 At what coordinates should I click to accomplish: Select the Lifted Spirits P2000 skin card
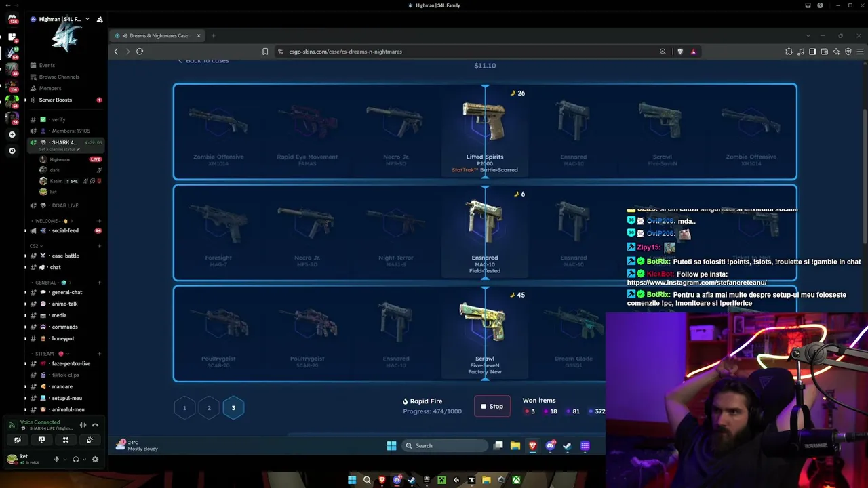[485, 132]
